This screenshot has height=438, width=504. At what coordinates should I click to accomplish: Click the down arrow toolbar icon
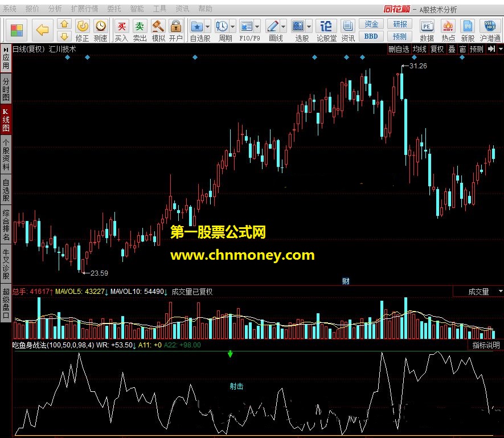[x=64, y=36]
